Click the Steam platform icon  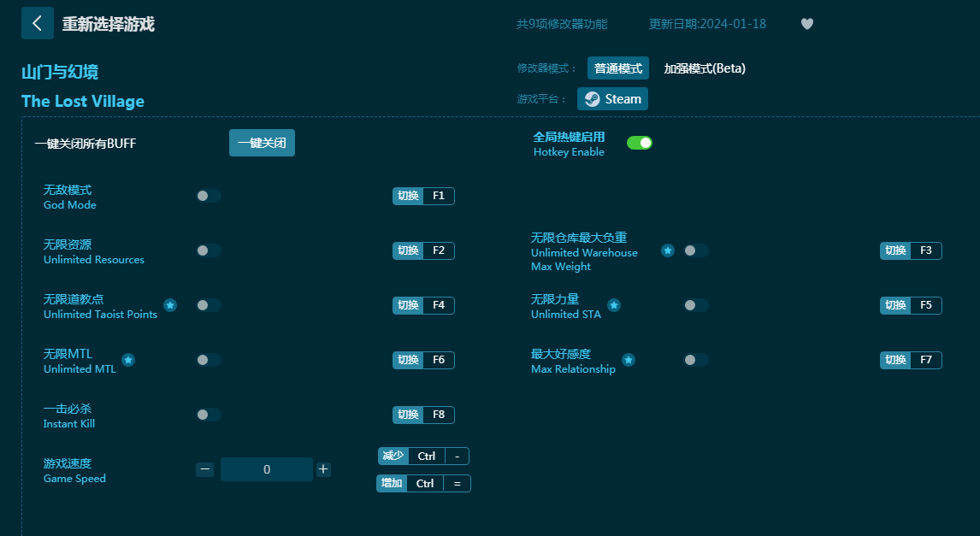(592, 99)
